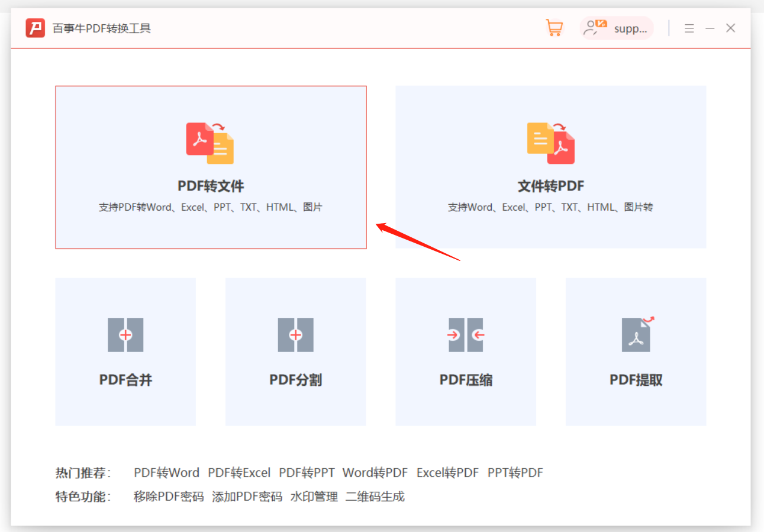
Task: Select the PDF合并 merge tool icon
Action: [x=125, y=334]
